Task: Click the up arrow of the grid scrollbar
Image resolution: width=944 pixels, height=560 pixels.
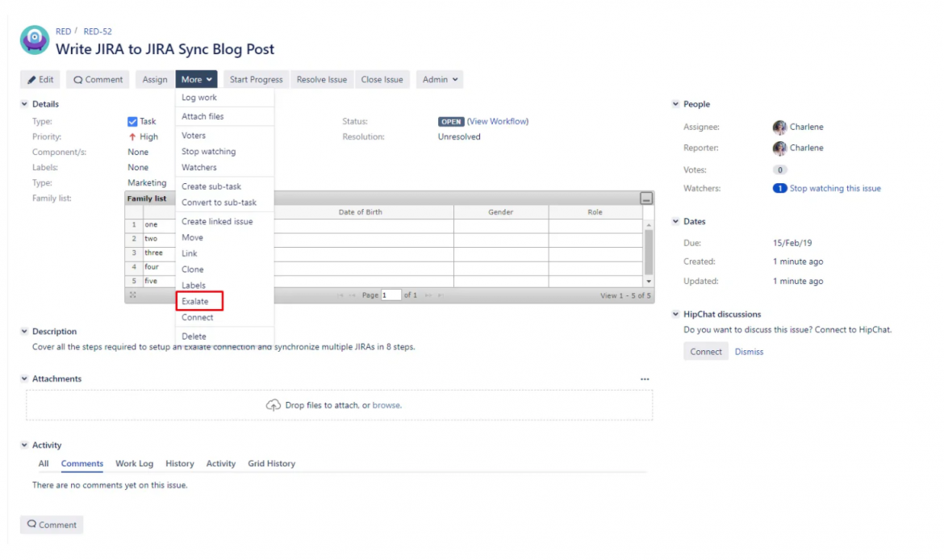Action: 649,224
